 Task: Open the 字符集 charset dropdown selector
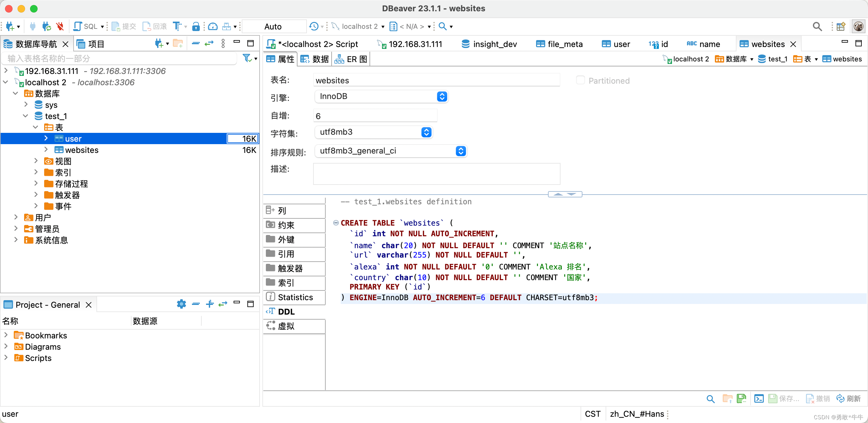pyautogui.click(x=426, y=132)
